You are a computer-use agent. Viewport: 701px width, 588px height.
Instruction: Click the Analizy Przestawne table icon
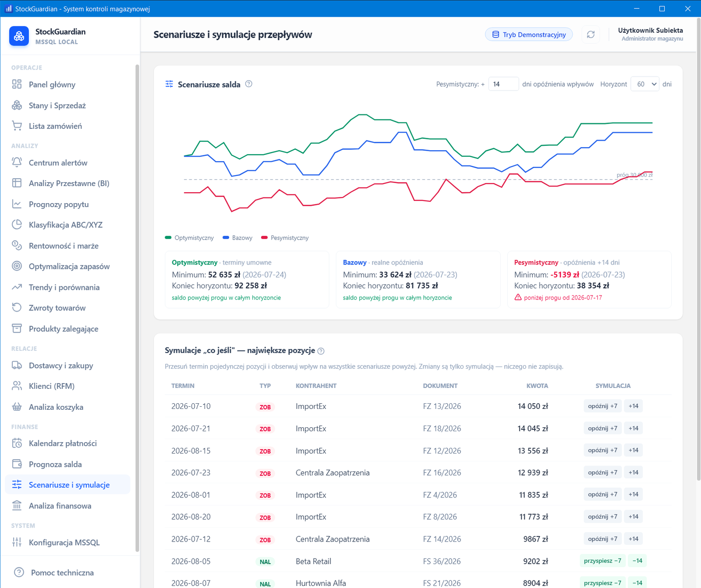17,183
